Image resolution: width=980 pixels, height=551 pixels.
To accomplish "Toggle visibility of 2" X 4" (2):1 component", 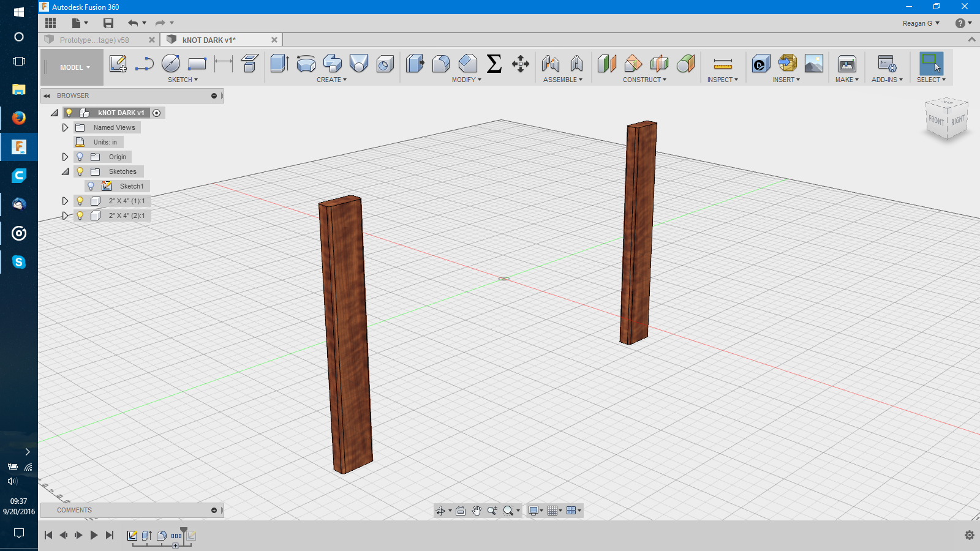I will [80, 216].
